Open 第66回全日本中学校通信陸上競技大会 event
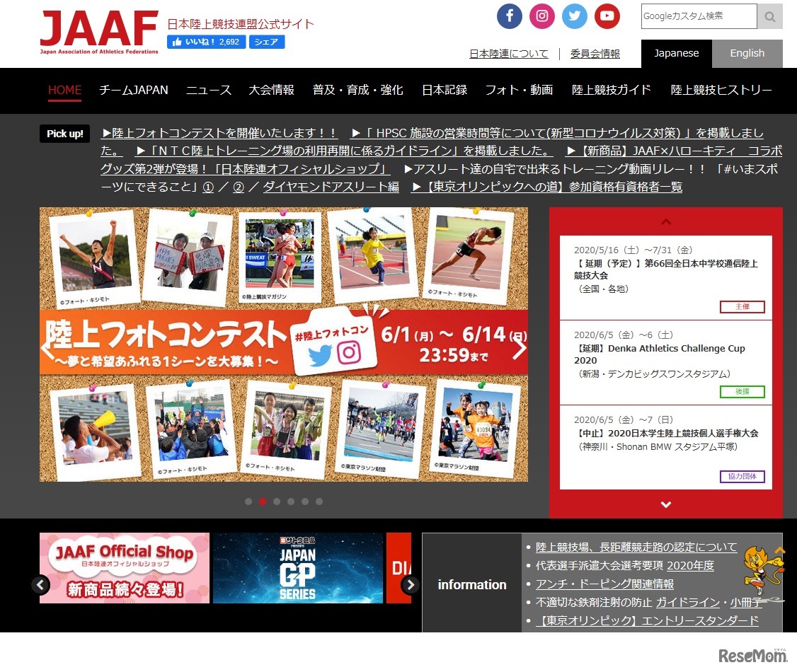This screenshot has height=672, width=797. tap(666, 270)
